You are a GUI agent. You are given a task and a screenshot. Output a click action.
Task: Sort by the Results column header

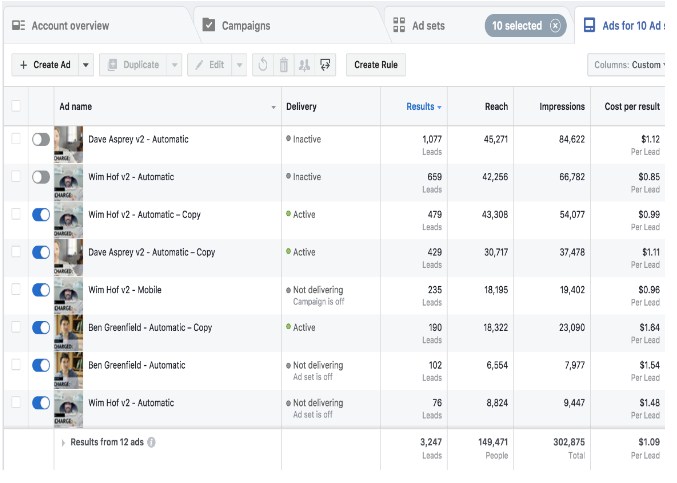pos(420,106)
